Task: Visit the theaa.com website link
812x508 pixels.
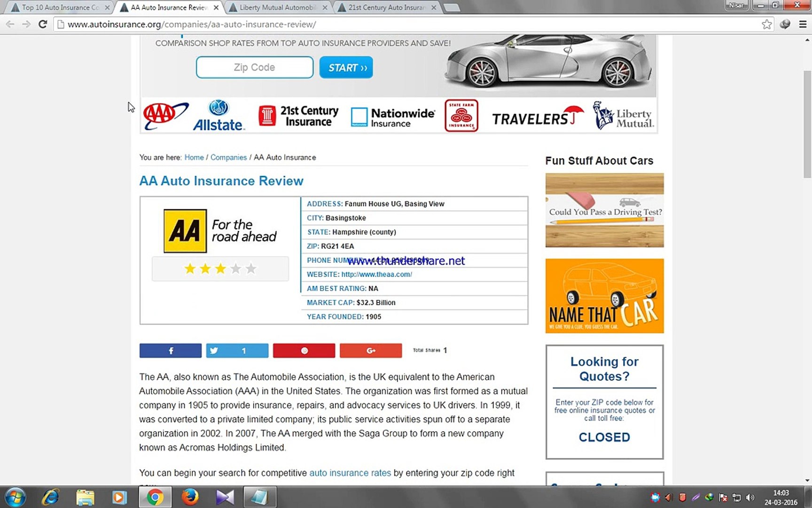Action: click(x=376, y=274)
